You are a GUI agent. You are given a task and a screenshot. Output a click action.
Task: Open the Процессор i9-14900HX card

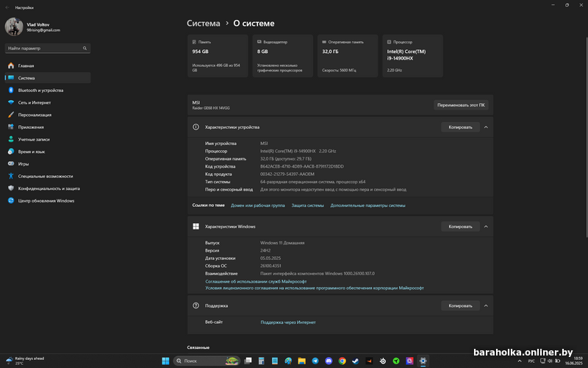point(412,56)
